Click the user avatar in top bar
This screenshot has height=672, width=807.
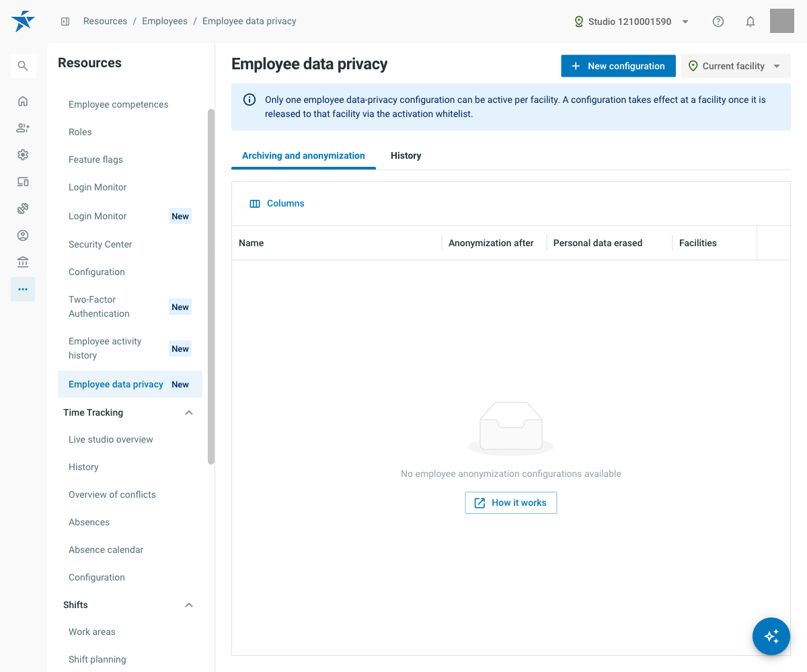pyautogui.click(x=782, y=21)
